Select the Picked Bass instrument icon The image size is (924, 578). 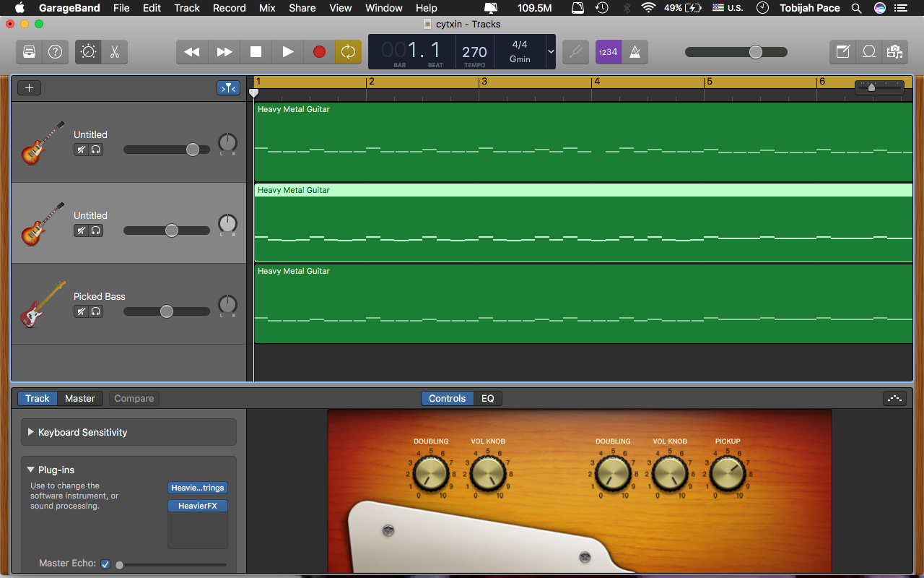[43, 304]
